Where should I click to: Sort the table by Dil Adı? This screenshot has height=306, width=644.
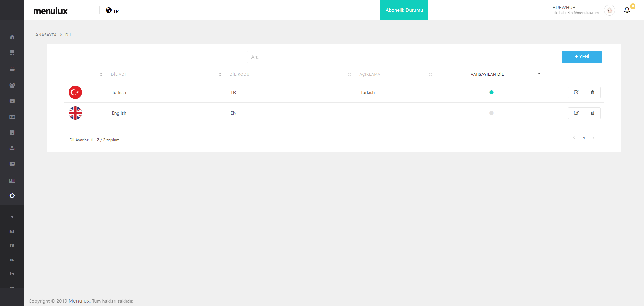(x=118, y=74)
